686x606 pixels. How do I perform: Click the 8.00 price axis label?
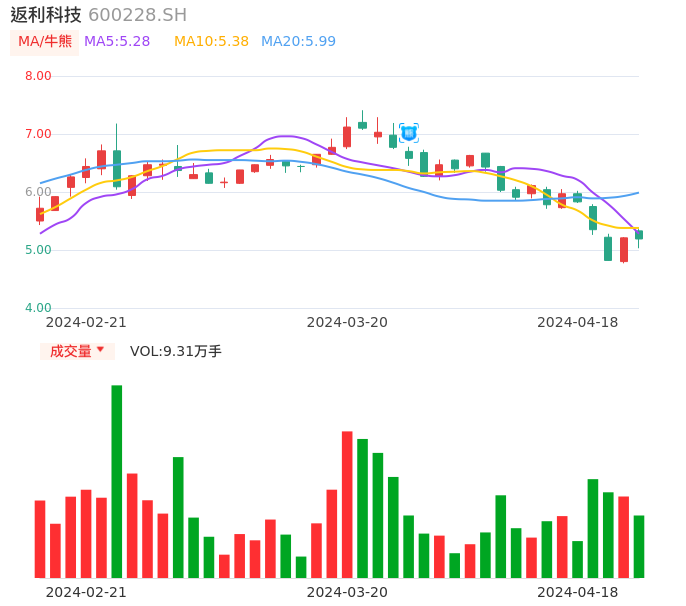(x=38, y=76)
